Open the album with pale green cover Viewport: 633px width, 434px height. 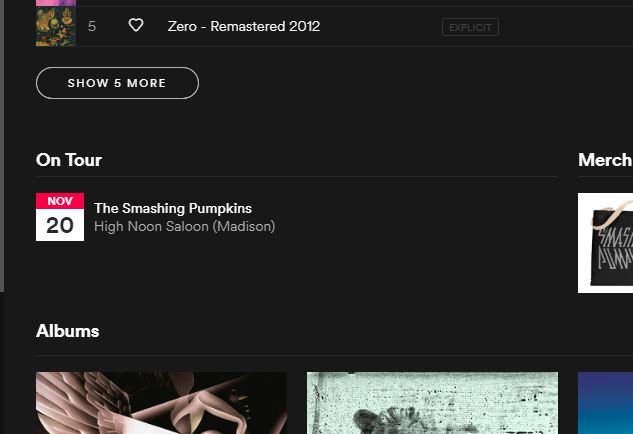[x=432, y=403]
